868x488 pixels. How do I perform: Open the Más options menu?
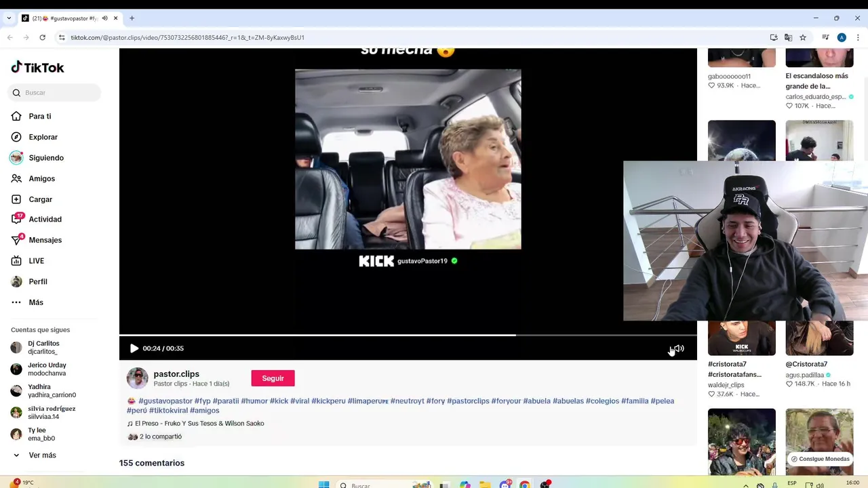36,302
